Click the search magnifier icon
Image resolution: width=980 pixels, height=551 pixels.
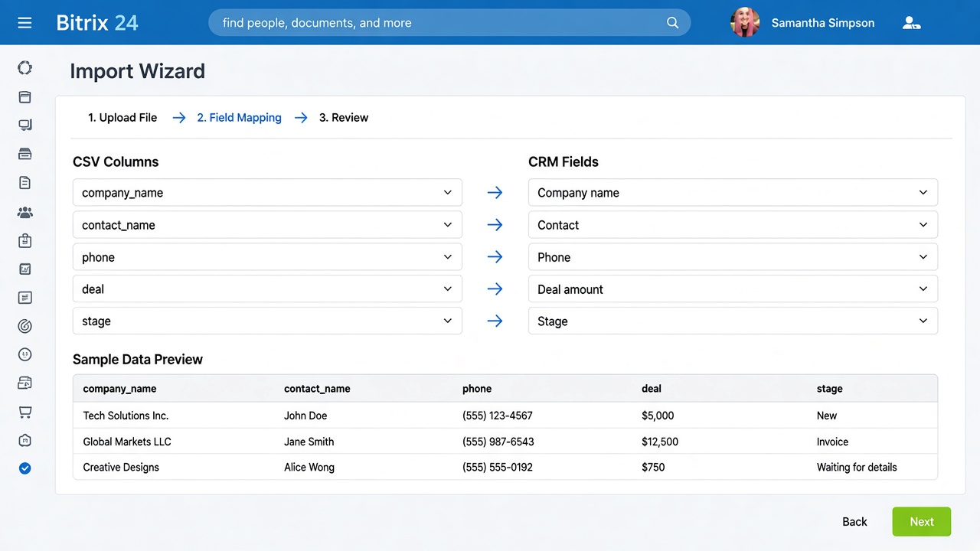672,23
